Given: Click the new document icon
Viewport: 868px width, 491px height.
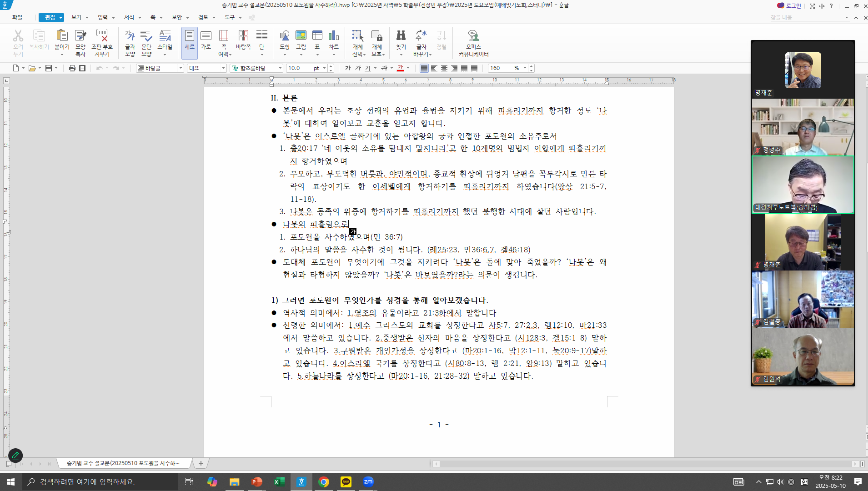Looking at the screenshot, I should click(16, 68).
